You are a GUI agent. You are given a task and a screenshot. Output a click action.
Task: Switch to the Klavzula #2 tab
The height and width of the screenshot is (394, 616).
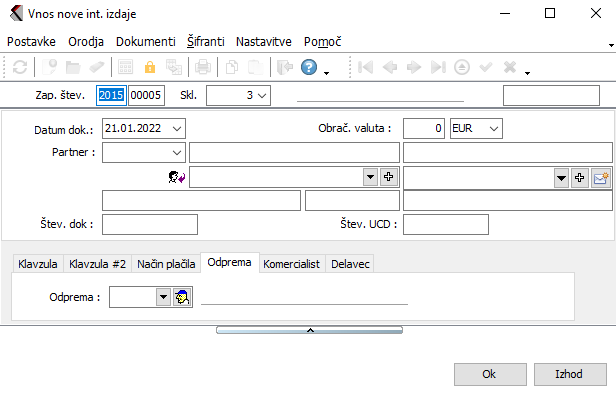point(97,264)
